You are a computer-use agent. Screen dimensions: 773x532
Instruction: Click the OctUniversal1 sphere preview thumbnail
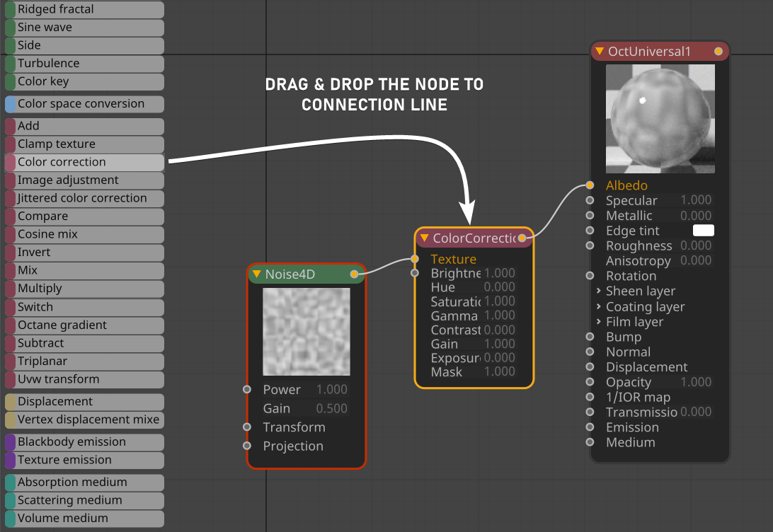pos(660,119)
